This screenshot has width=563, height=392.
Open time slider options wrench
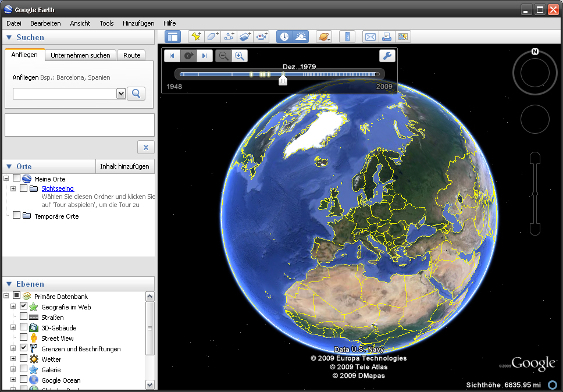pos(387,56)
